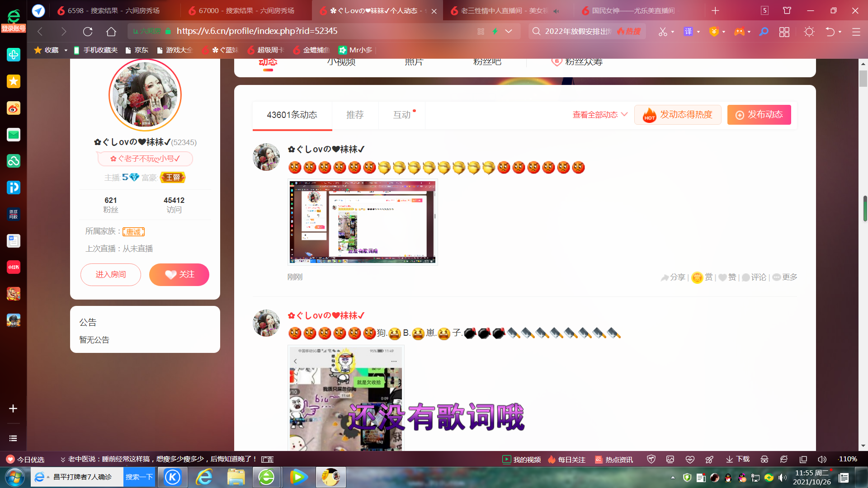This screenshot has height=488, width=868.
Task: Open the 手机收藏夹 bookmark
Action: 95,50
